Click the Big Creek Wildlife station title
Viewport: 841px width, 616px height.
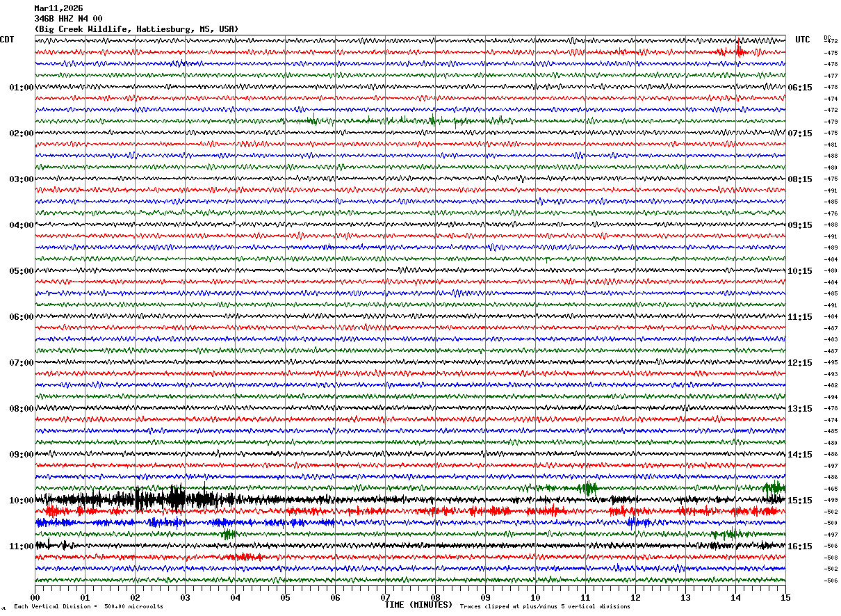pyautogui.click(x=136, y=29)
